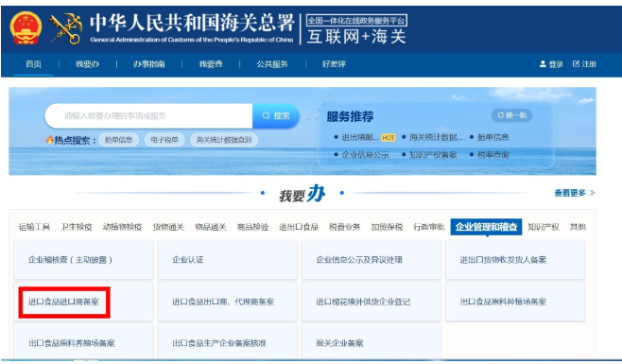Open the 企业稽核查（主动披露）card

83,260
